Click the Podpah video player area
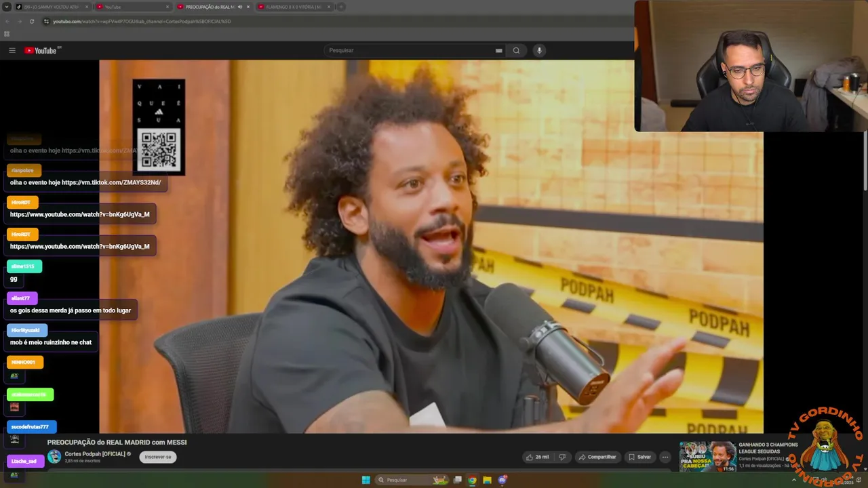 click(x=431, y=246)
